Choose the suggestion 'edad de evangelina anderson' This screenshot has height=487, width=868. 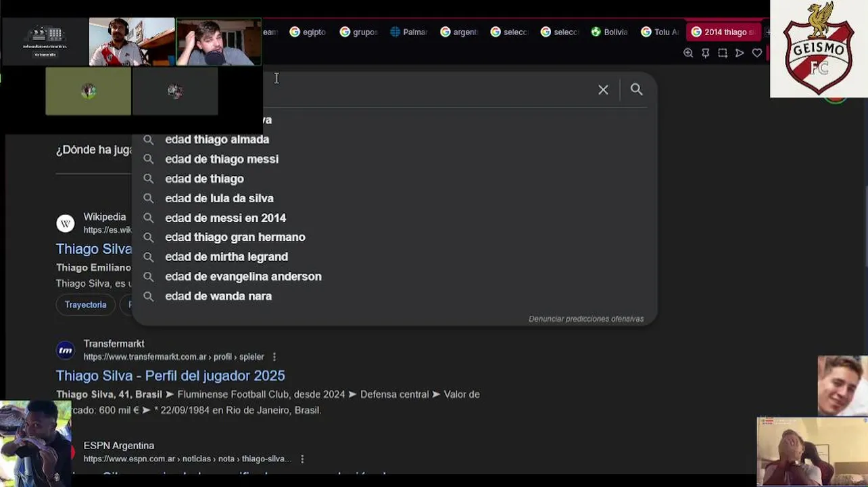(243, 276)
